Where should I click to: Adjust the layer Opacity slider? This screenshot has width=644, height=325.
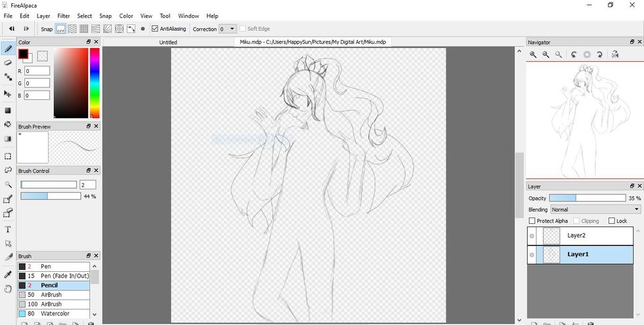click(587, 198)
